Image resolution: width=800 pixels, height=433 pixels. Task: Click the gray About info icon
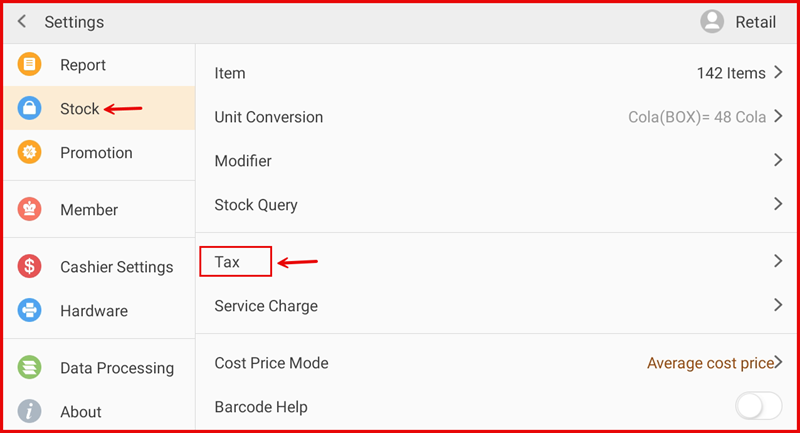(x=30, y=412)
